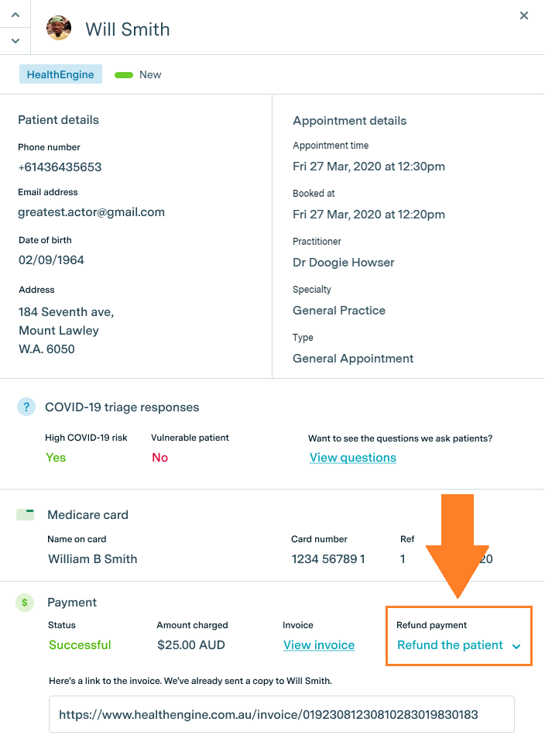Open the View invoice link
The height and width of the screenshot is (756, 545).
point(319,645)
